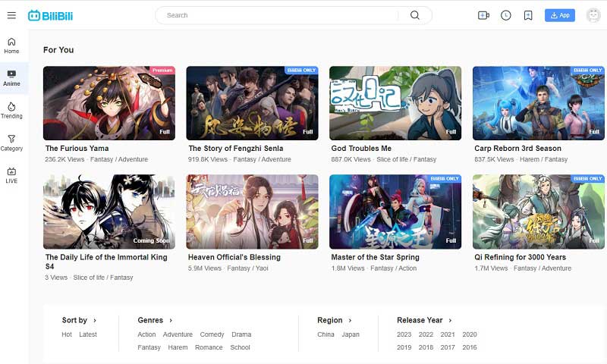This screenshot has height=364, width=607.
Task: Filter by Harem genre
Action: 178,347
